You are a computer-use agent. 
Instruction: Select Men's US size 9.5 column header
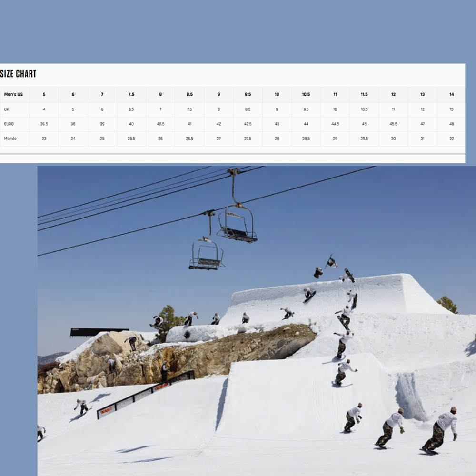point(248,94)
